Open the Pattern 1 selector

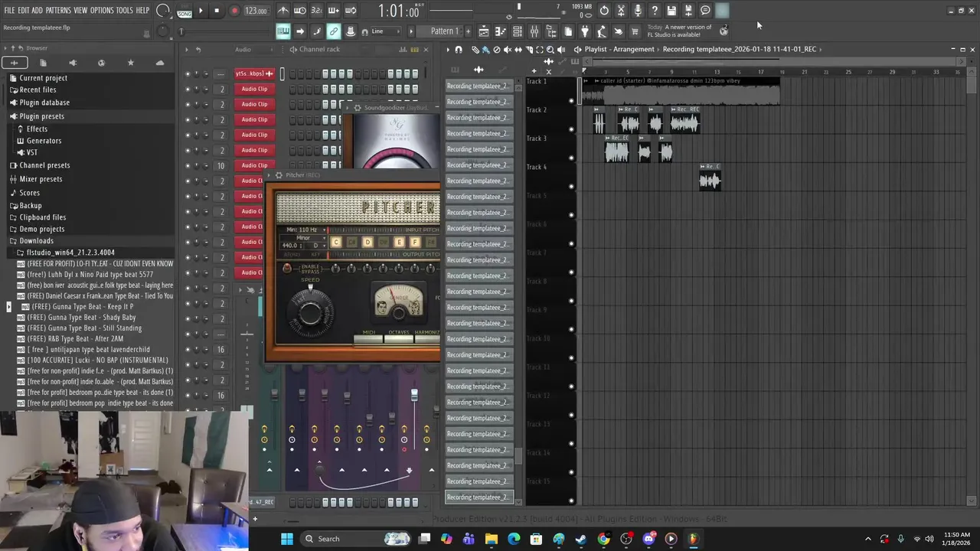445,31
